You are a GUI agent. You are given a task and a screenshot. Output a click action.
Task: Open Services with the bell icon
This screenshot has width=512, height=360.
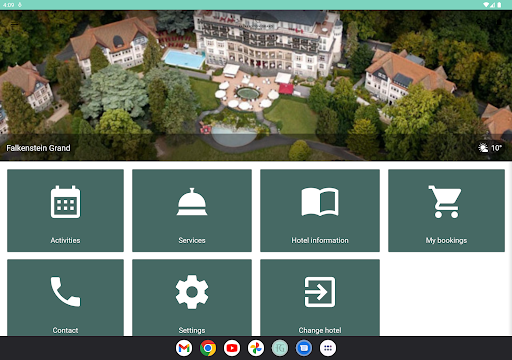[x=192, y=210]
